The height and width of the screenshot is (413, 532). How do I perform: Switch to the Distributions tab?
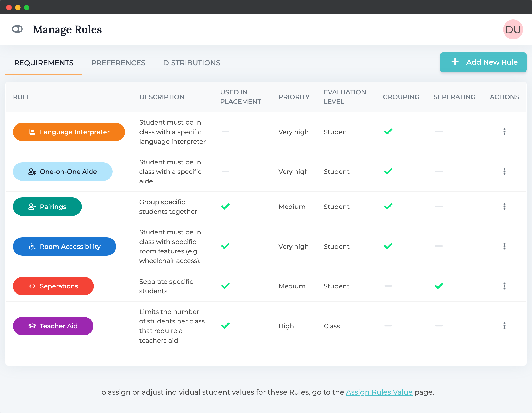192,63
